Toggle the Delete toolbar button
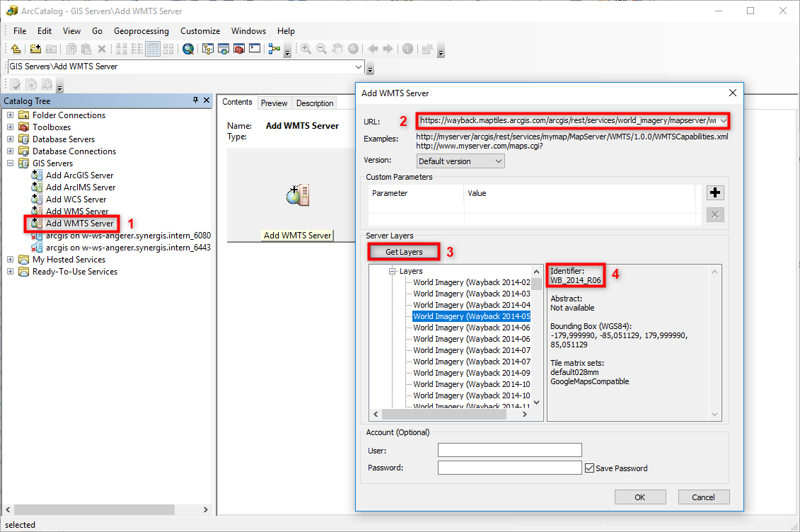The width and height of the screenshot is (800, 532). [103, 48]
